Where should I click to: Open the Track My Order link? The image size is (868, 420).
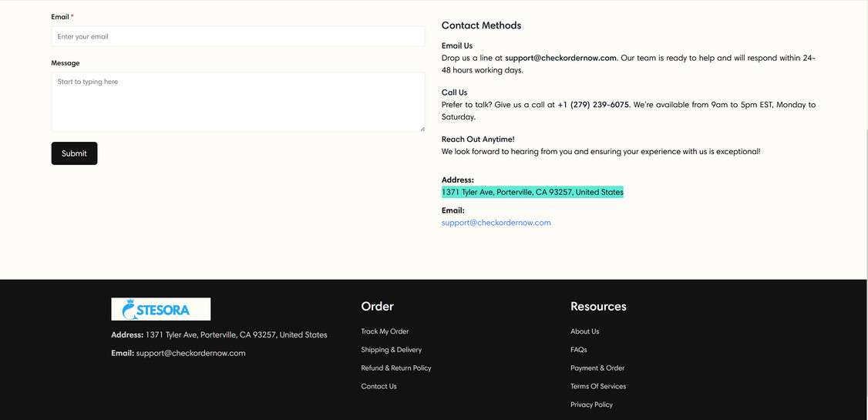(385, 331)
